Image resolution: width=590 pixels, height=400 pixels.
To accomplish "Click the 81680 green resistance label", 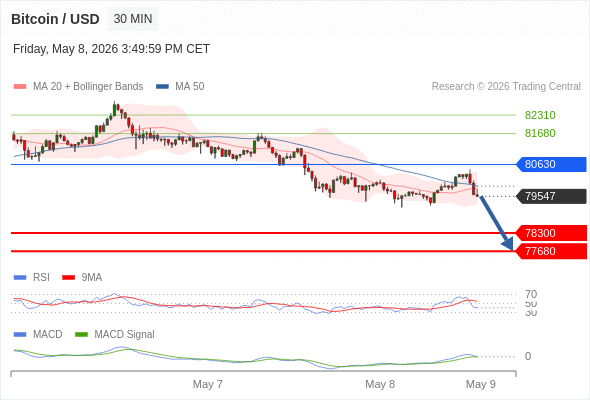I will click(540, 133).
